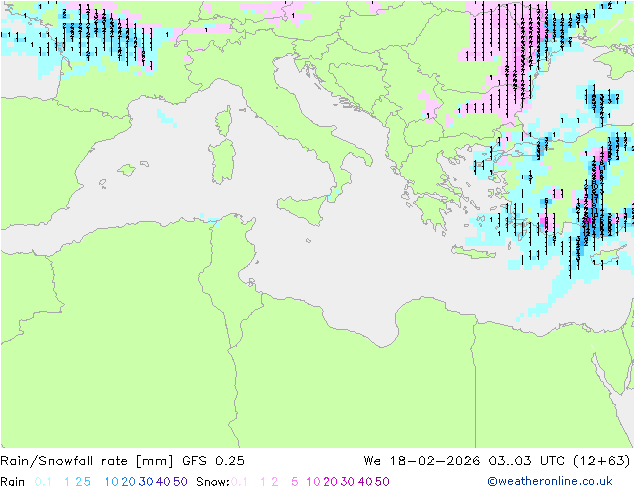This screenshot has height=490, width=634.
Task: Click the "GFS 0.25" model label
Action: coord(213,461)
